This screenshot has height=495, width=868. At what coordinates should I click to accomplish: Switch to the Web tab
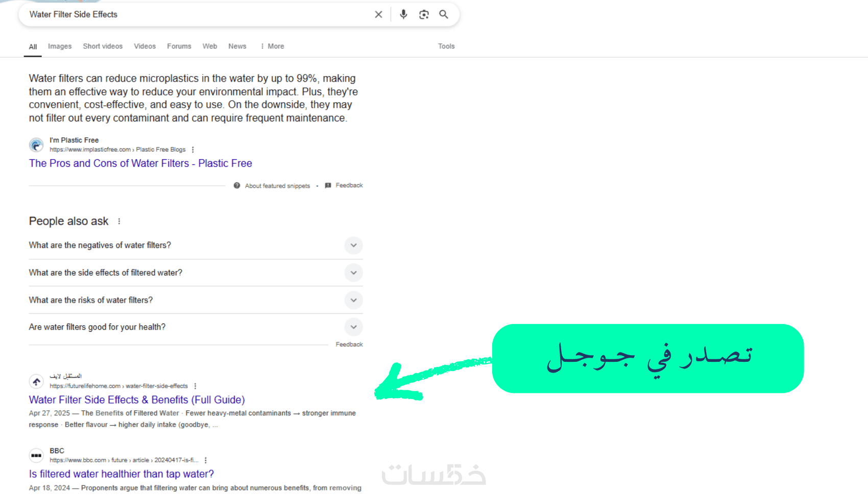tap(210, 46)
